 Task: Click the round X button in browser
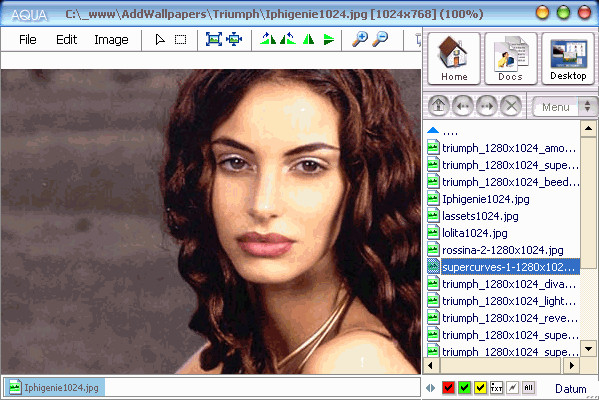(x=511, y=106)
